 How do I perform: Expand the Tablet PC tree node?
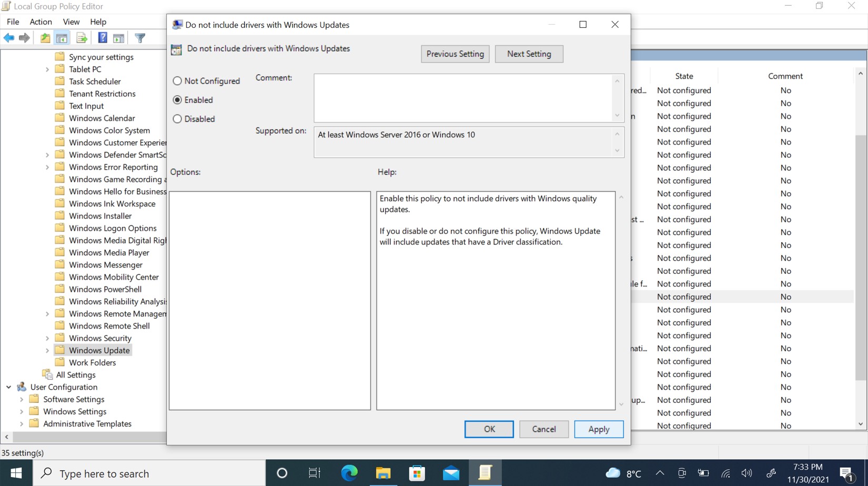(x=47, y=69)
